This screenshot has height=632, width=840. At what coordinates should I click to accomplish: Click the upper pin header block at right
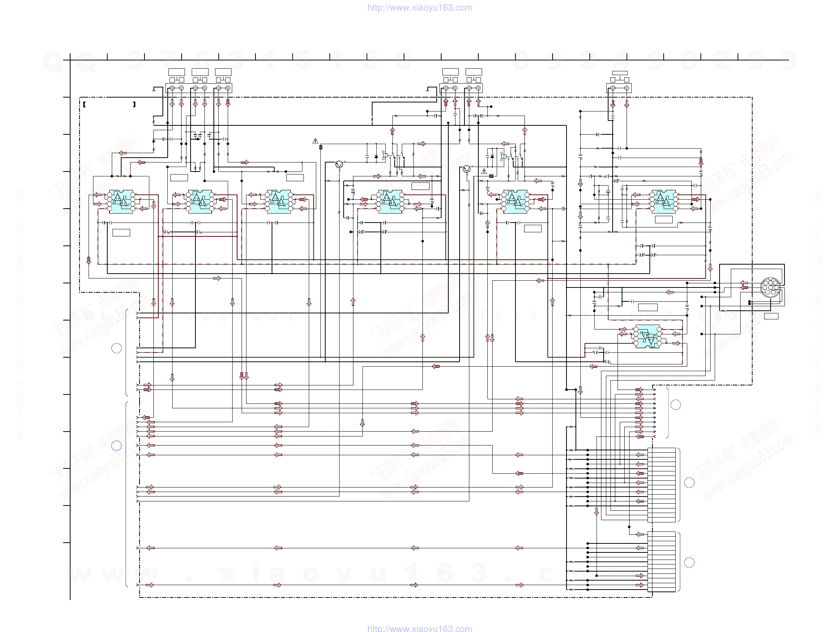(661, 485)
